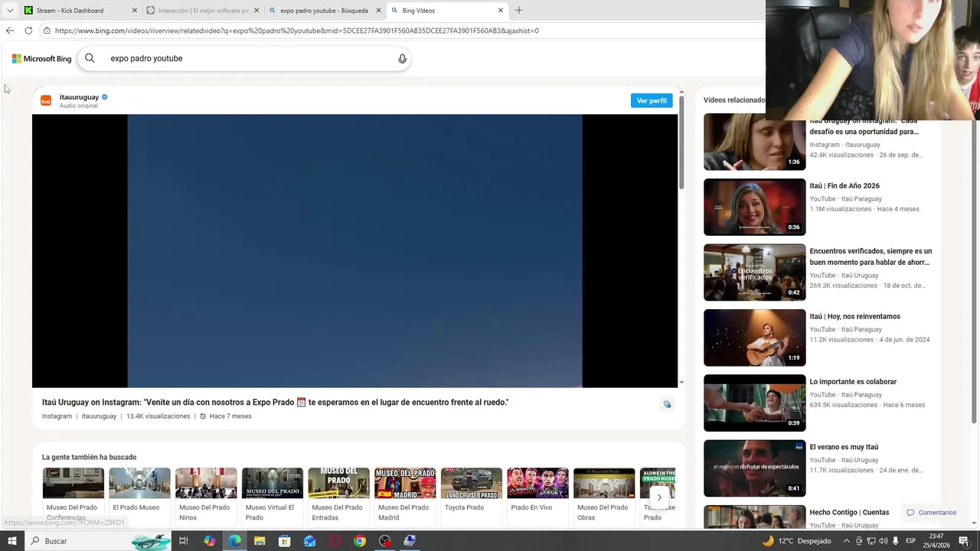
Task: Click the Ver perfil button
Action: point(652,100)
